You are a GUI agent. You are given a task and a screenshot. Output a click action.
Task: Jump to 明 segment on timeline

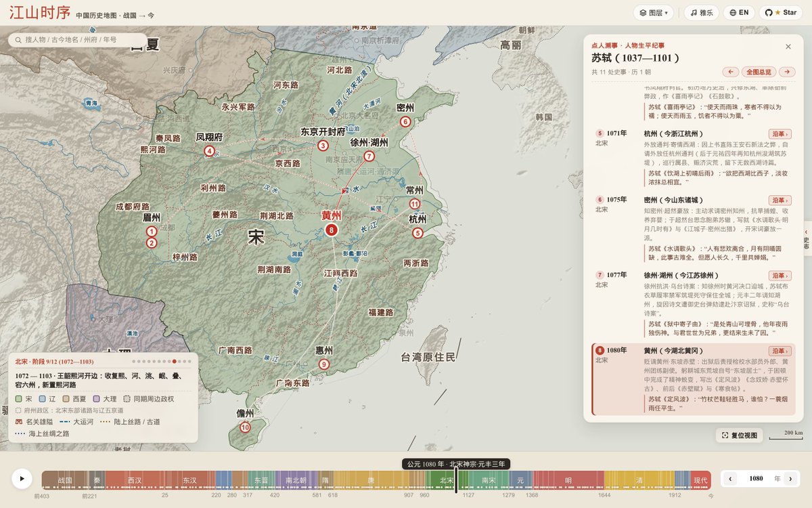click(x=568, y=480)
